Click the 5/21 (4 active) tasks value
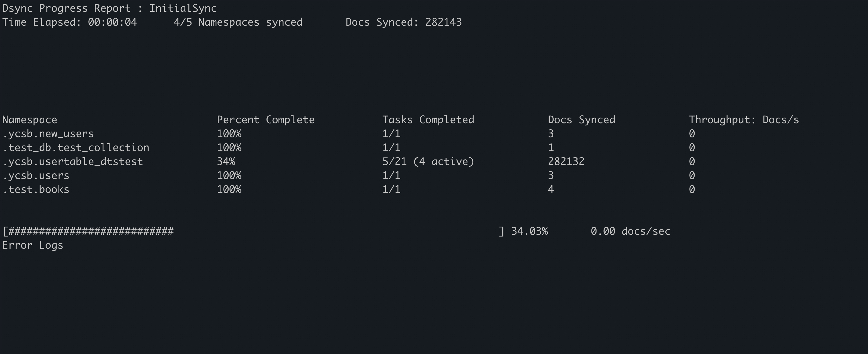This screenshot has height=354, width=868. pyautogui.click(x=428, y=162)
